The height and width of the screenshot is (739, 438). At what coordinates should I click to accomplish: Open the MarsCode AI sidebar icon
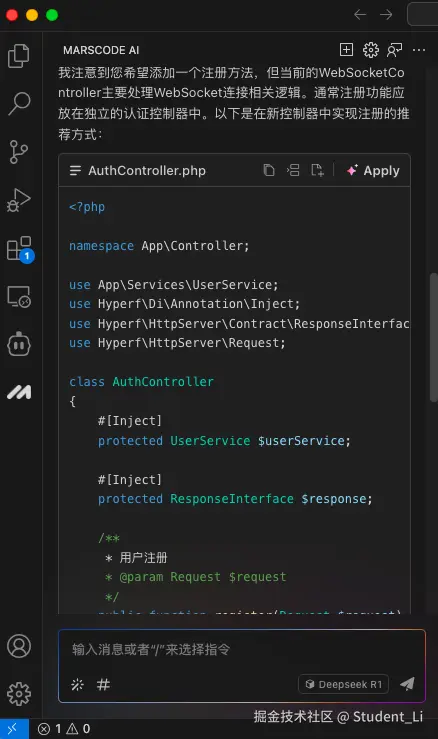[19, 392]
